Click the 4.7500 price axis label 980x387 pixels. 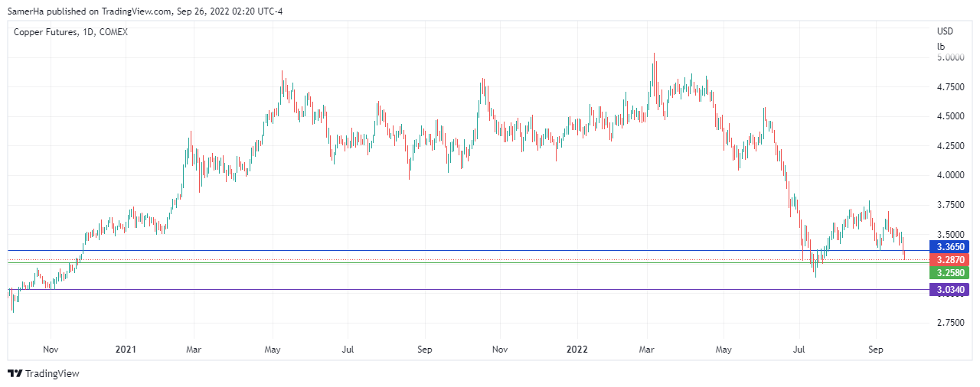tap(950, 87)
